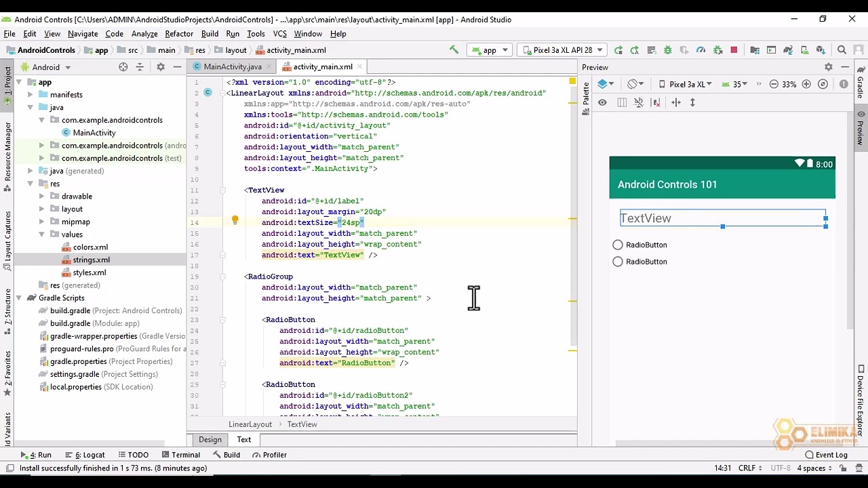Click the yellow lightbulb intention icon

pyautogui.click(x=235, y=220)
